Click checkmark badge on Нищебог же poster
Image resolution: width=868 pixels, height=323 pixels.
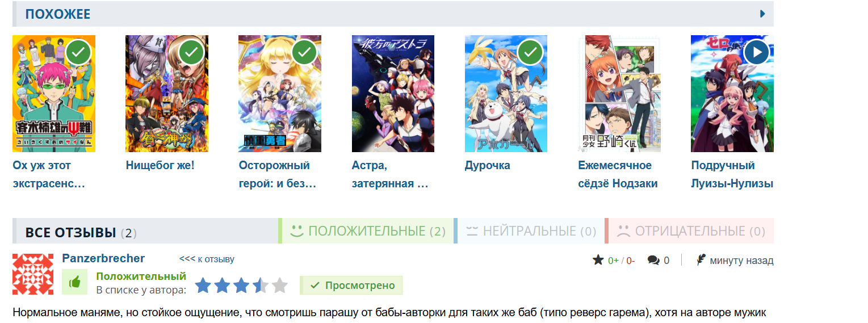(x=191, y=52)
